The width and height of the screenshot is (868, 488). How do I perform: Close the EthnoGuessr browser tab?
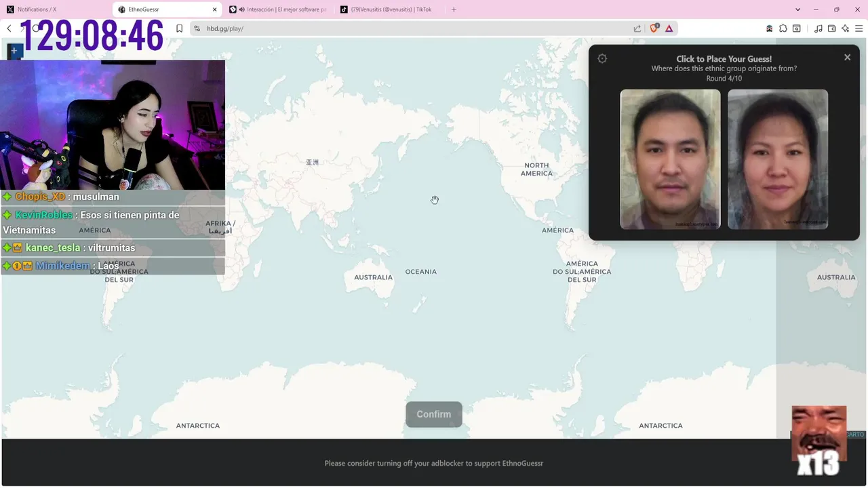[215, 9]
